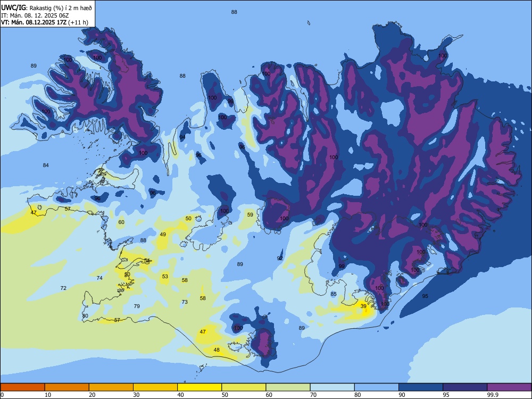
Task: Click the legend tick label 90
Action: (402, 395)
